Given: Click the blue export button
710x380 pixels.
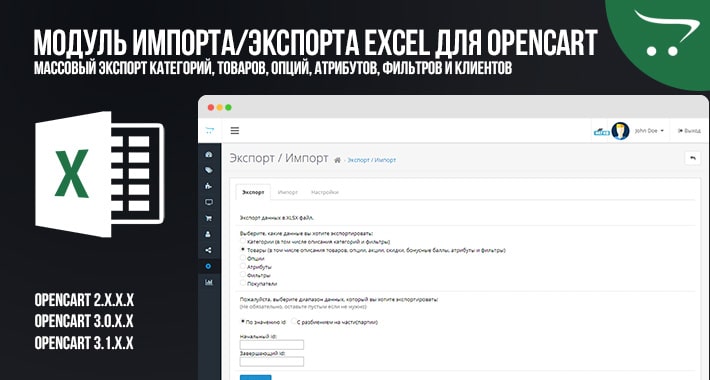Looking at the screenshot, I should 255,377.
